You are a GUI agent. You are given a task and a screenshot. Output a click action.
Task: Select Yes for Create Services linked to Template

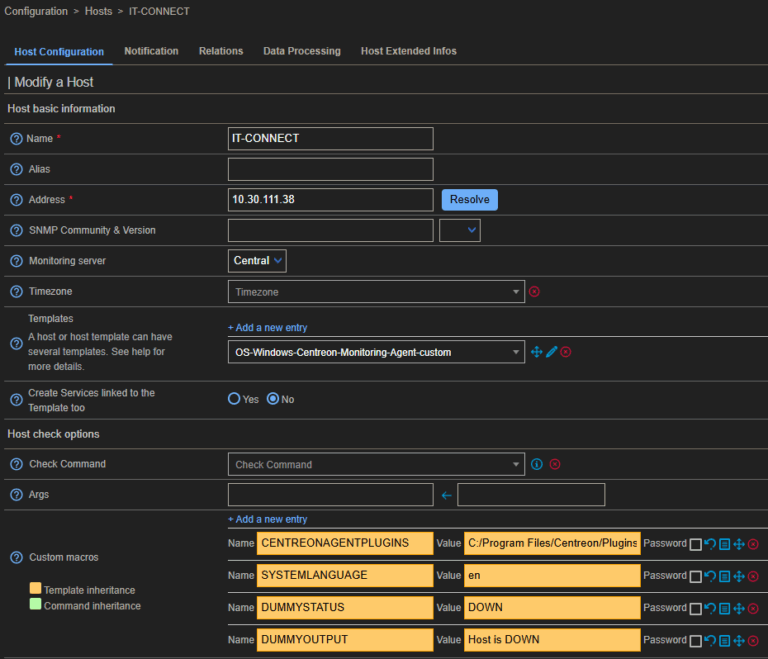click(235, 399)
